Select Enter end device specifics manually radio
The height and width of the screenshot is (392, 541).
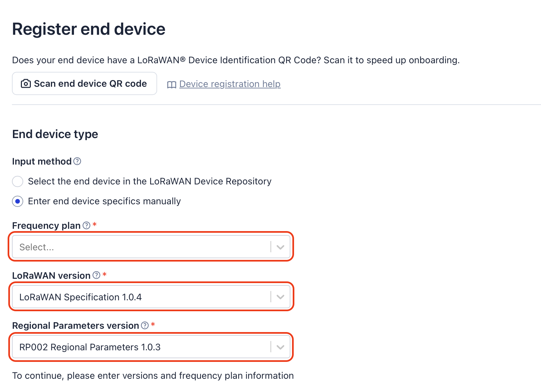point(18,201)
